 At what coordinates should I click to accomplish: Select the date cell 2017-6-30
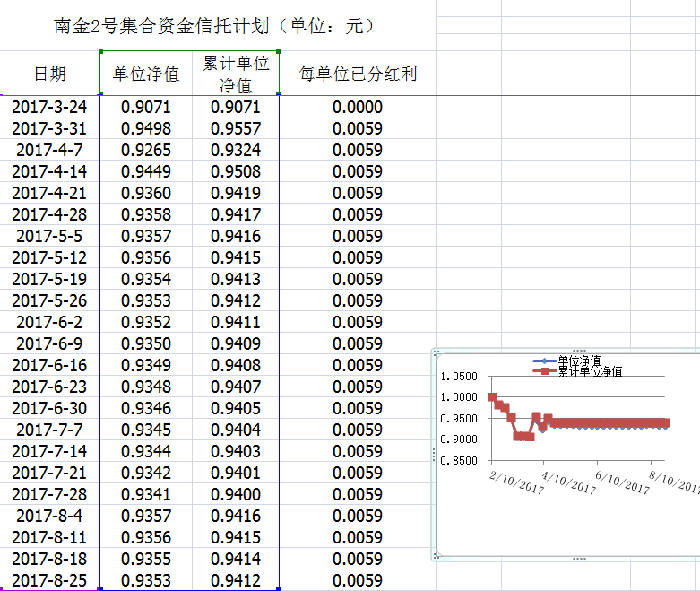(50, 409)
